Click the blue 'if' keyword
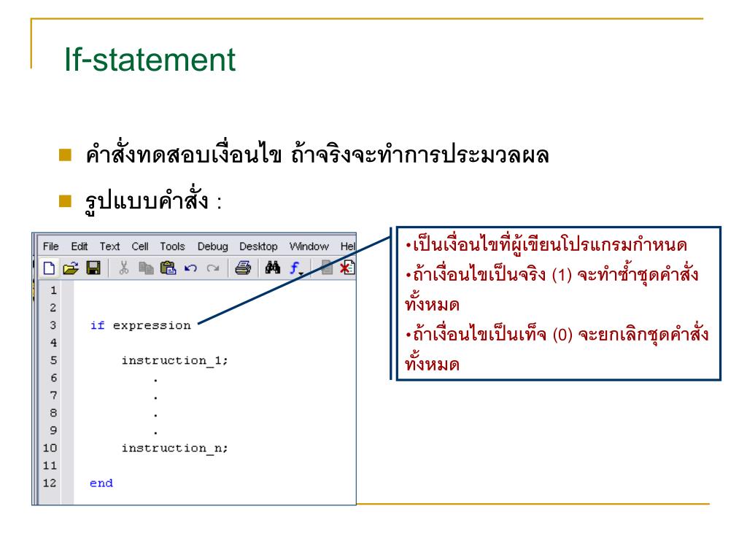Viewport: 747px width, 560px height. 97,325
